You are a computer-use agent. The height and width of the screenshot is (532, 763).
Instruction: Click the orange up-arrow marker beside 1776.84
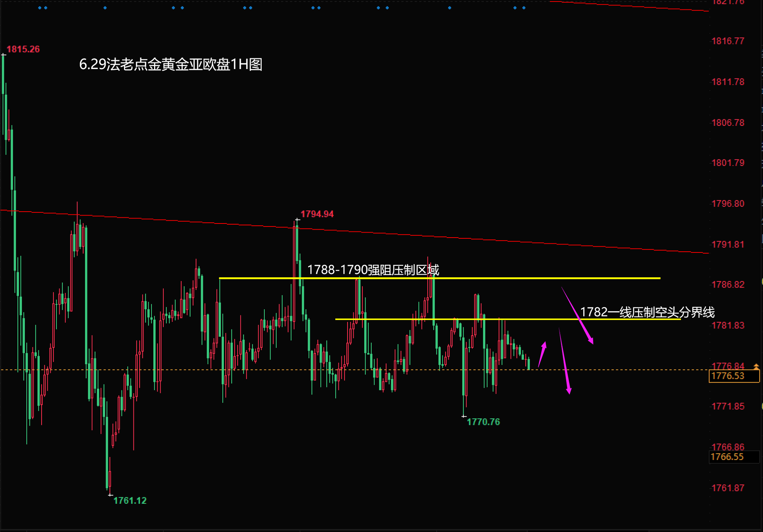(x=756, y=366)
